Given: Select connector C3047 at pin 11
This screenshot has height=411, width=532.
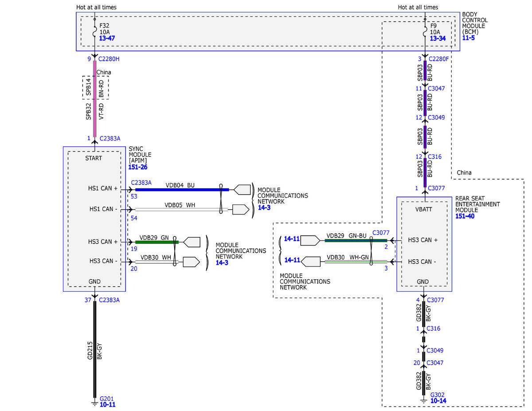Looking at the screenshot, I should point(437,88).
